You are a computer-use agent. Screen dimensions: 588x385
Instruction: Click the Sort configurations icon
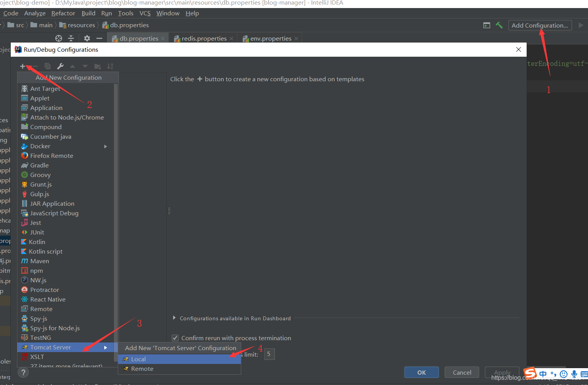[110, 66]
